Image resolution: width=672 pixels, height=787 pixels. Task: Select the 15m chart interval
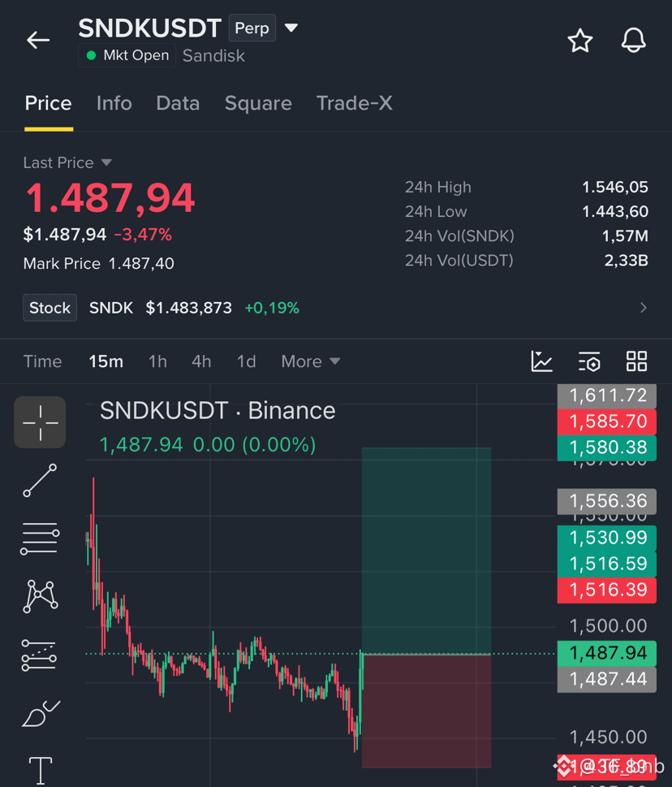106,361
